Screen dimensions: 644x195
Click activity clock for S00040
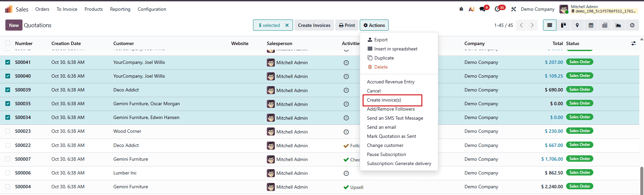coord(346,77)
